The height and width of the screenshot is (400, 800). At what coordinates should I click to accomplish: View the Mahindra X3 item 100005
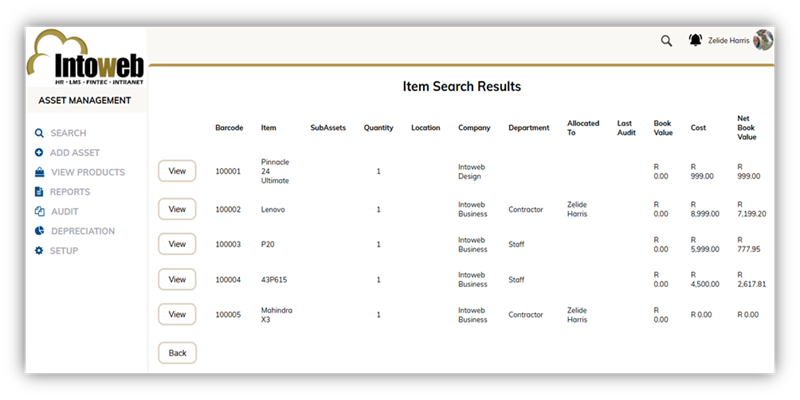[177, 314]
